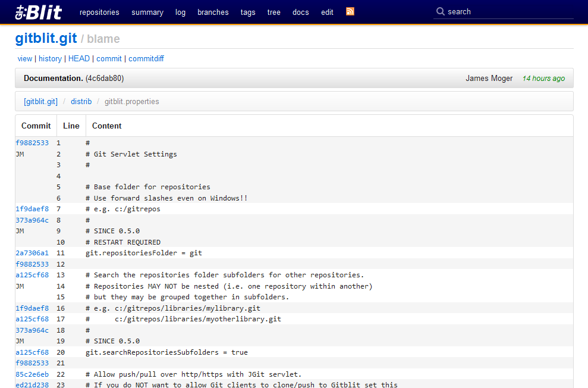
Task: Click the view link
Action: click(x=25, y=58)
